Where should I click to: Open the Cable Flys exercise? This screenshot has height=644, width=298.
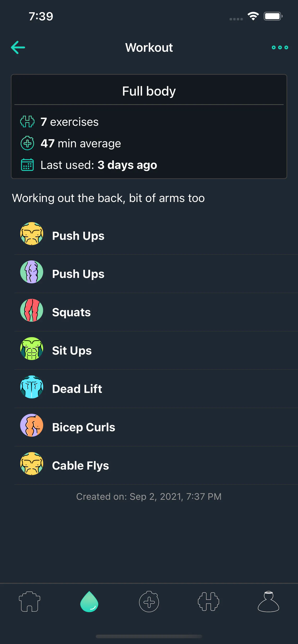tap(156, 466)
